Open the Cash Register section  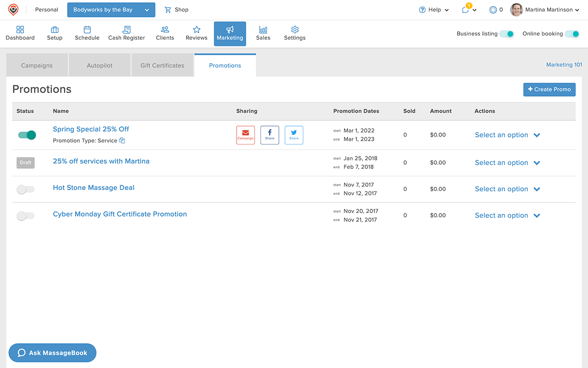126,34
